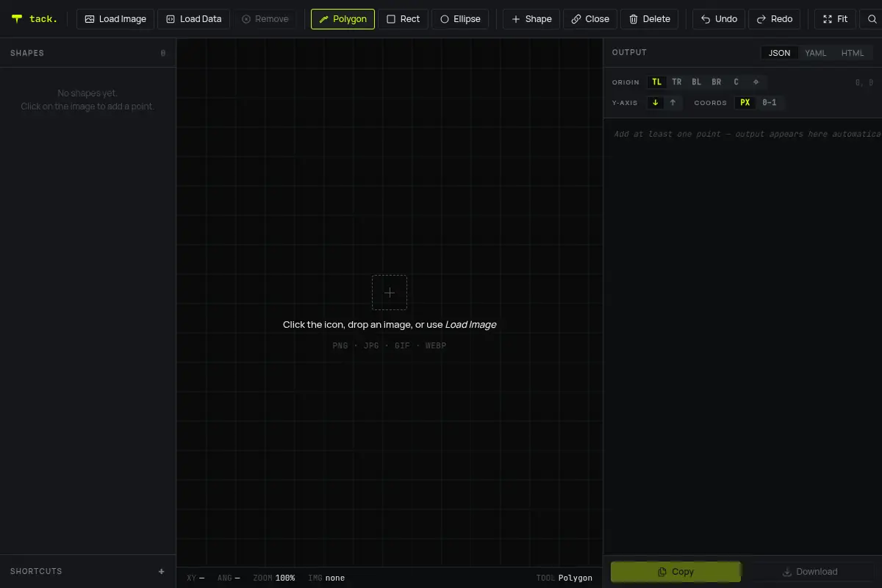Switch to the Rect tool

(404, 19)
